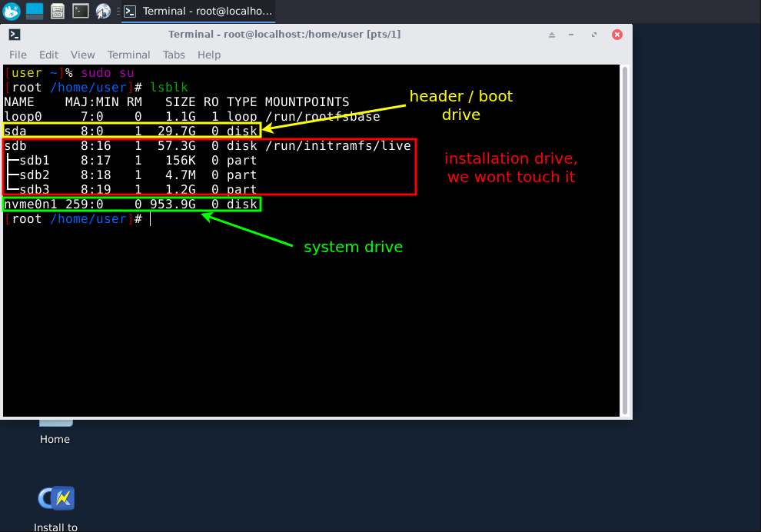
Task: Select the Terminal taskbar window button
Action: (x=198, y=11)
